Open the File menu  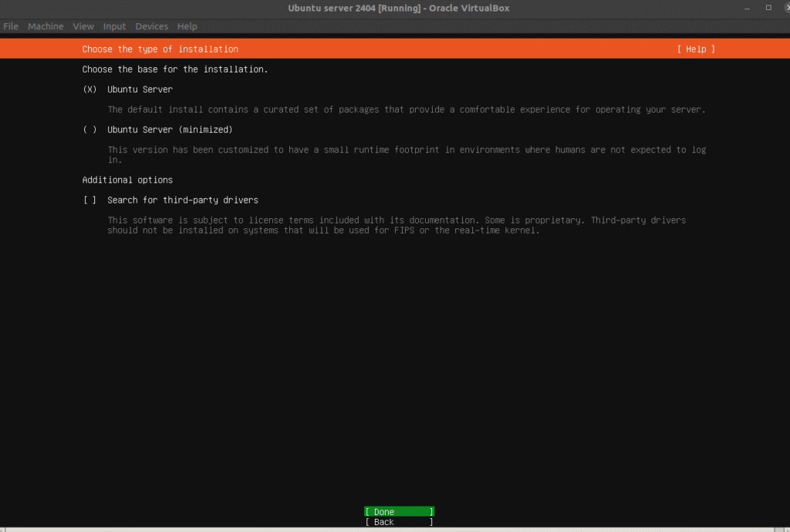[x=11, y=26]
